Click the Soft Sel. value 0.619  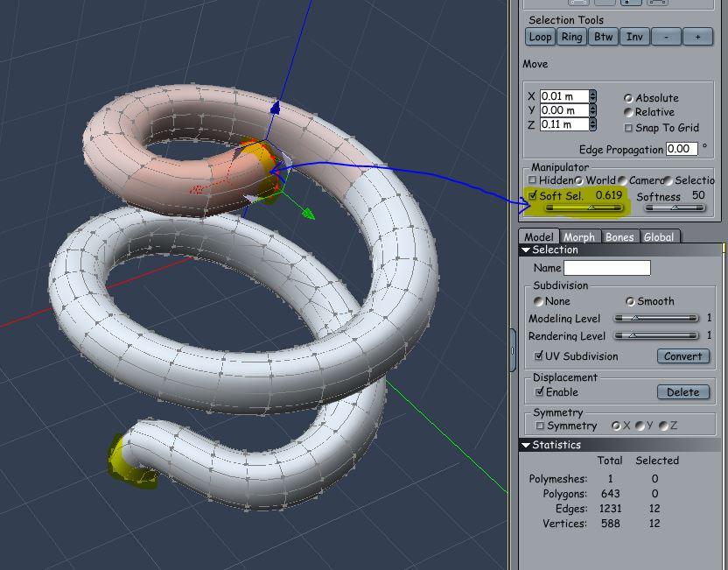[x=609, y=195]
